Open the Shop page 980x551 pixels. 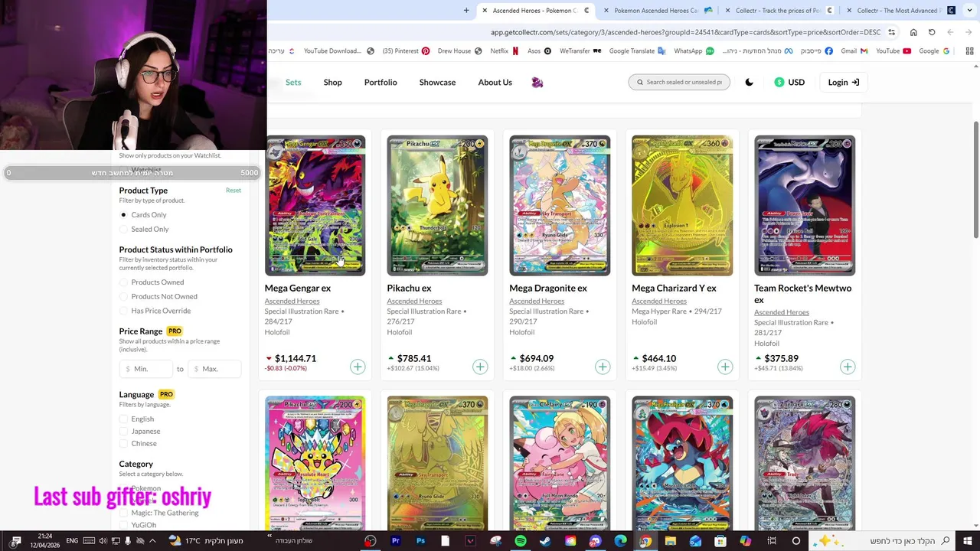332,82
